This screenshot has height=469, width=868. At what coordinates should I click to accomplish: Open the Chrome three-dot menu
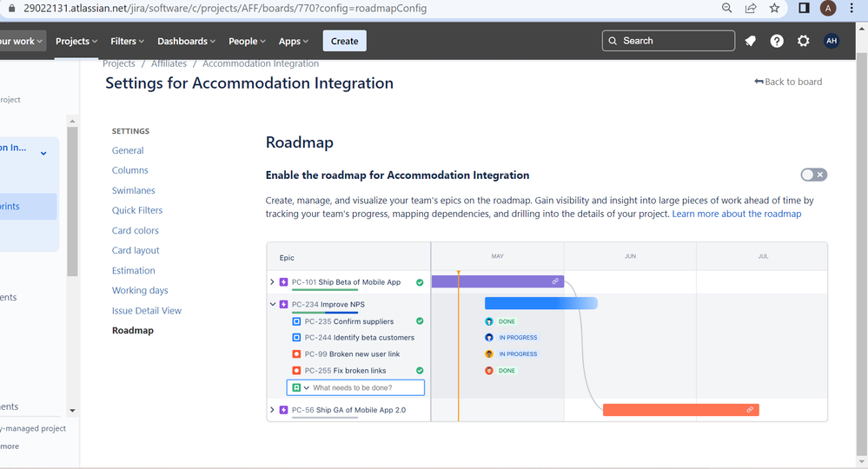tap(851, 8)
